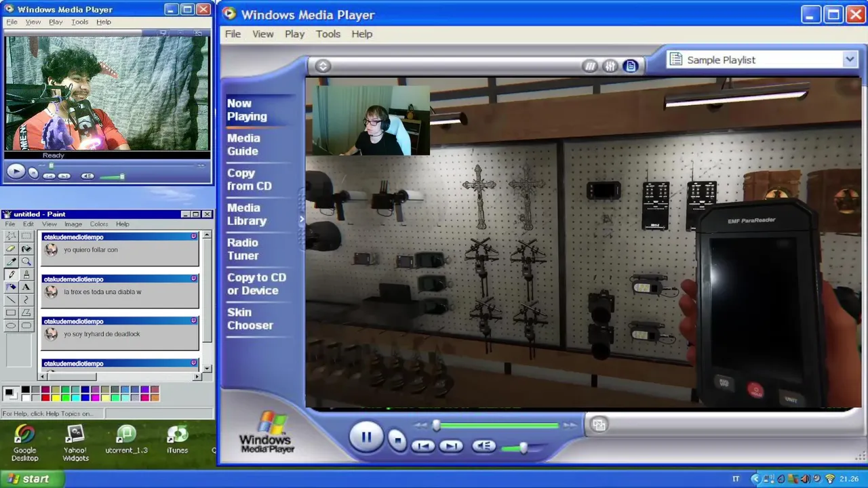Image resolution: width=868 pixels, height=488 pixels.
Task: Select the Text tool in Paint
Action: coord(26,287)
